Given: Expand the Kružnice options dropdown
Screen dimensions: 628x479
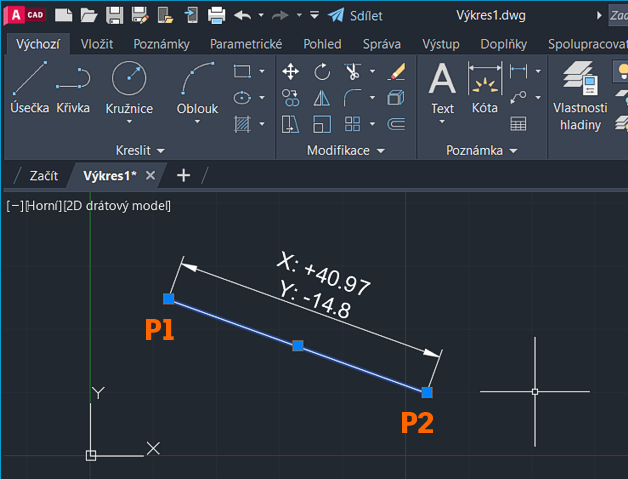Looking at the screenshot, I should coord(129,122).
